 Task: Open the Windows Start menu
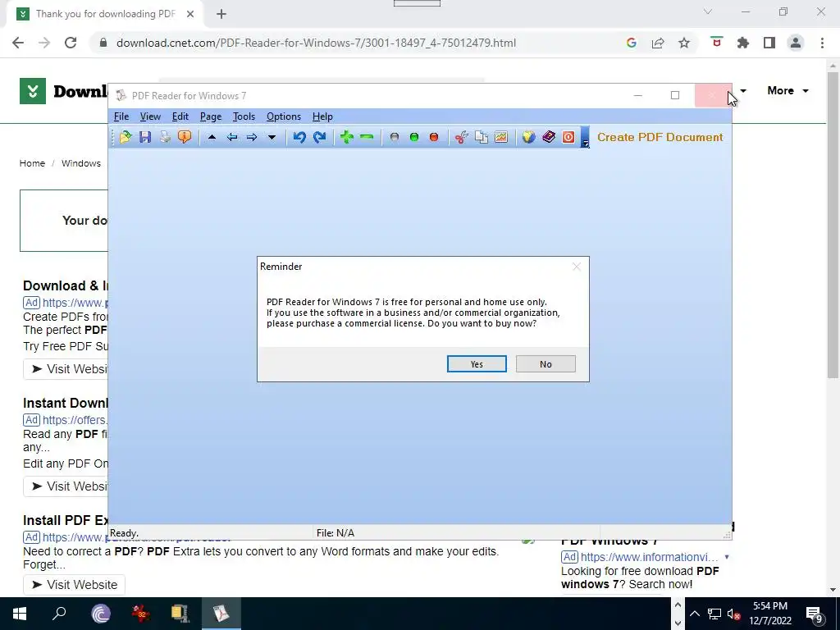(20, 614)
